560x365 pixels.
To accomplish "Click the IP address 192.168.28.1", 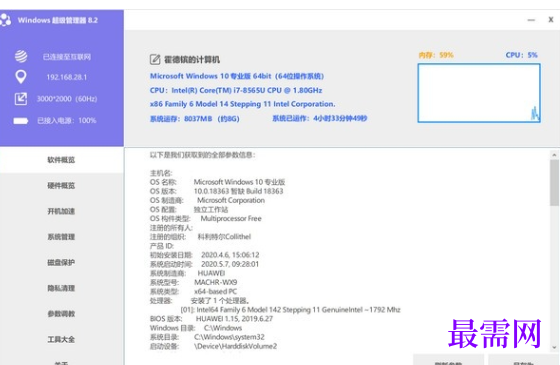I will click(x=67, y=77).
